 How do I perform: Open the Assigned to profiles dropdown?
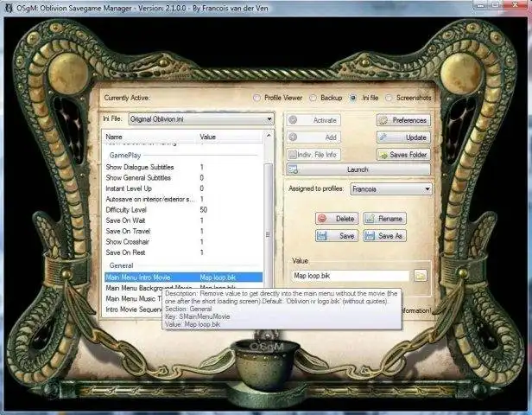click(x=391, y=188)
